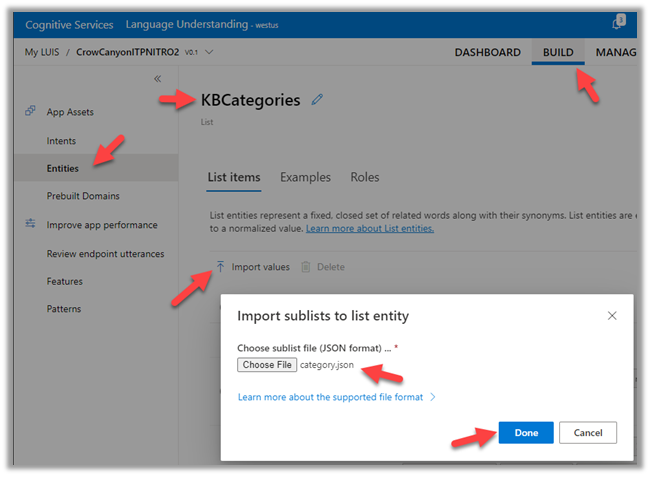Open the MANAGE tab
650x477 pixels.
coord(616,52)
